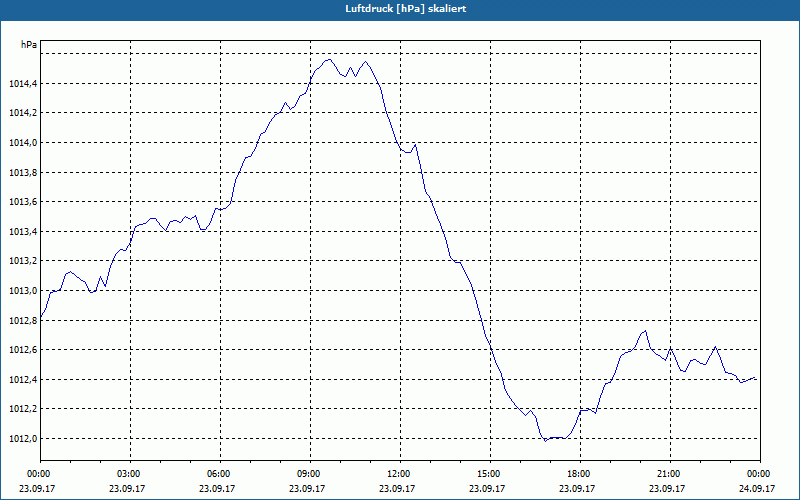Click the 00:00 label dated 23.09.17
The image size is (800, 500).
pos(41,474)
